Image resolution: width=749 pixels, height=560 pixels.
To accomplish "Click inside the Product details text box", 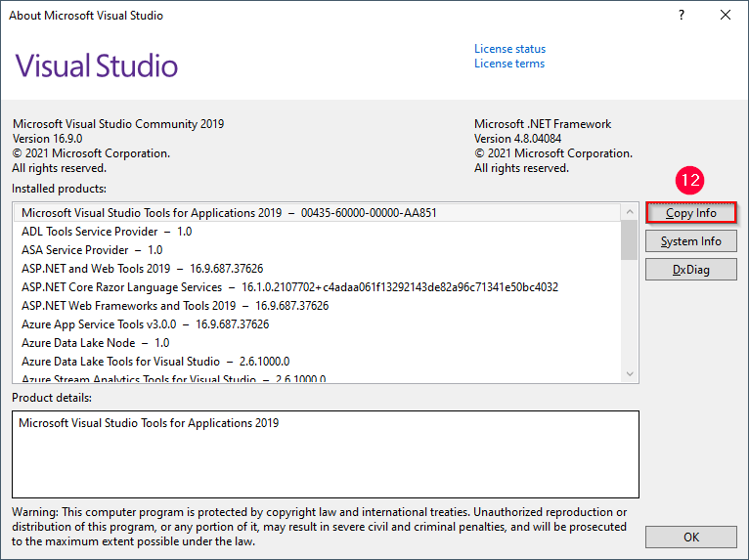I will coord(328,454).
